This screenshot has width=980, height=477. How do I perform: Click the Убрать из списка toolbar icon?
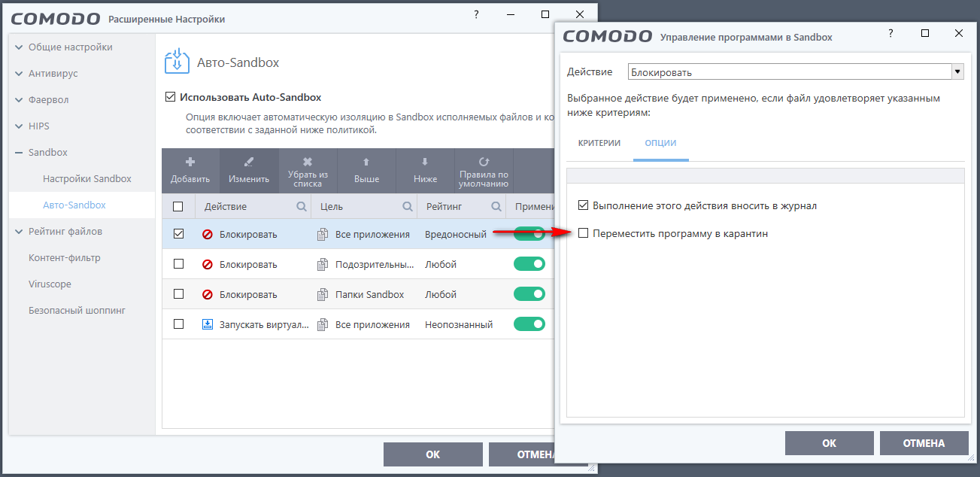point(308,162)
